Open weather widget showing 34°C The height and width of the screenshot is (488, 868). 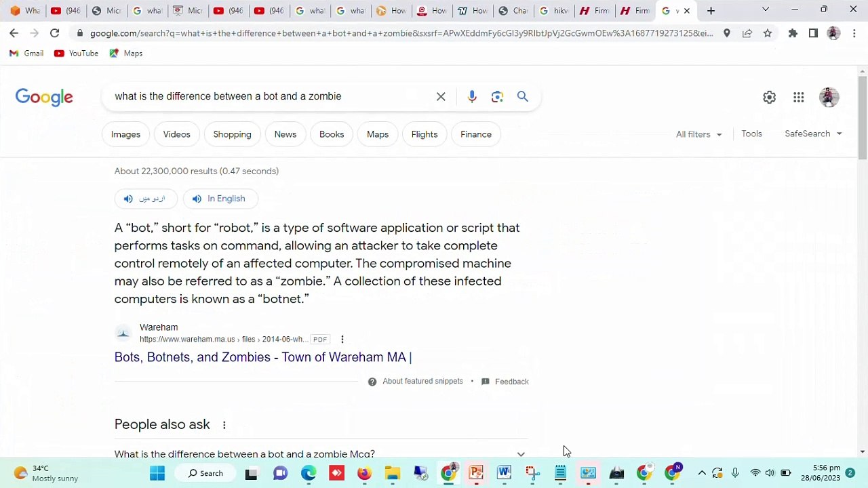(46, 473)
